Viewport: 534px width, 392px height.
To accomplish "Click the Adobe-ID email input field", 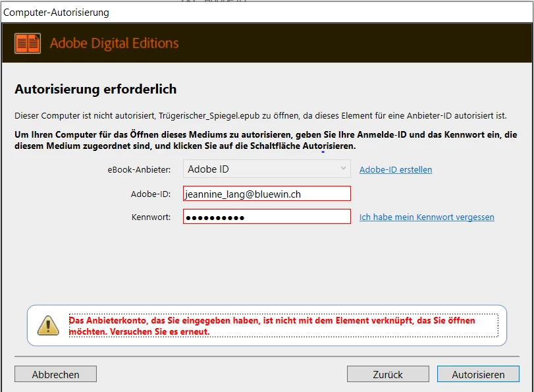I will pos(267,194).
